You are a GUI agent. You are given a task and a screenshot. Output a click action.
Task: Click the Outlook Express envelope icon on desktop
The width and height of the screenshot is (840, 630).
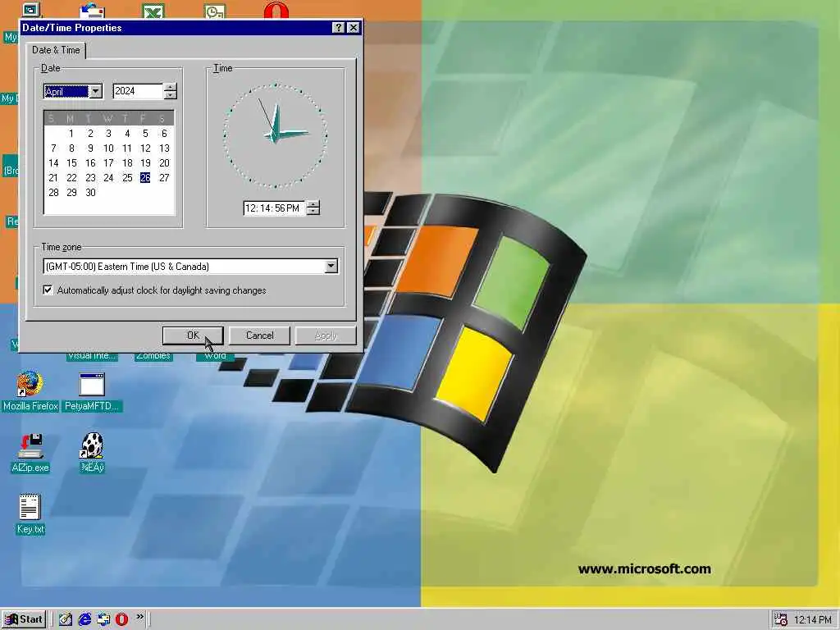[x=92, y=10]
